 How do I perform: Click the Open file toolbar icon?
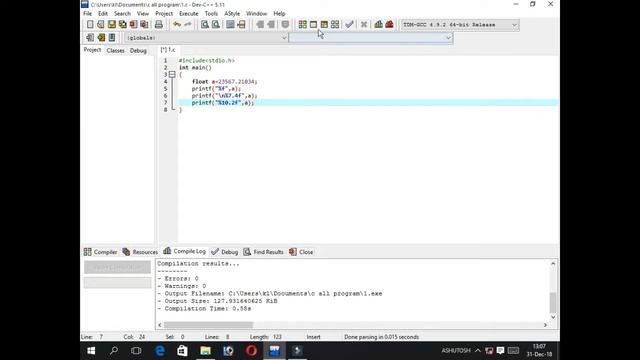(x=101, y=24)
